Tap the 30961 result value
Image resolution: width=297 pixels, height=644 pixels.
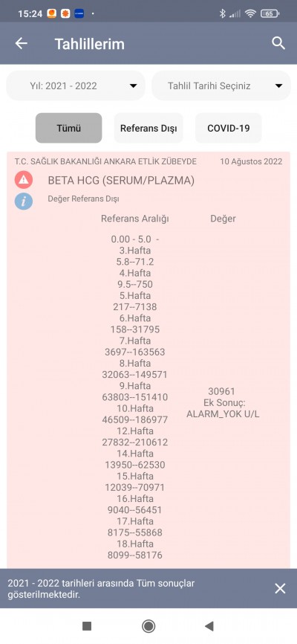click(221, 391)
